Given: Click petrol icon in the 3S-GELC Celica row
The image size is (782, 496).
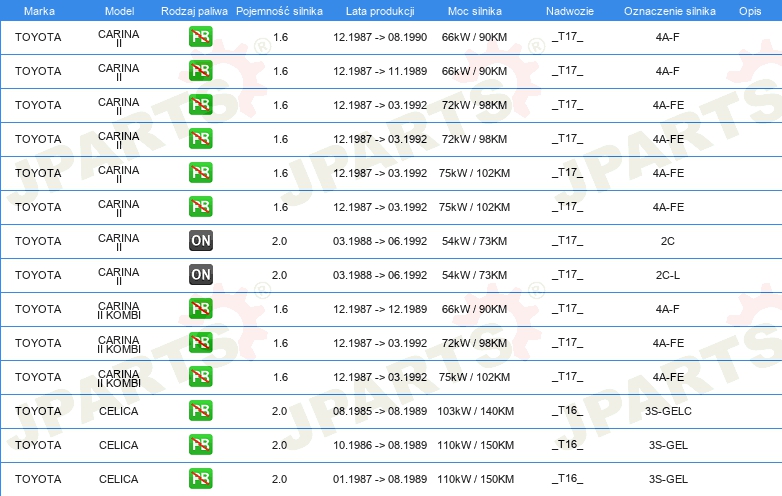Looking at the screenshot, I should [200, 410].
